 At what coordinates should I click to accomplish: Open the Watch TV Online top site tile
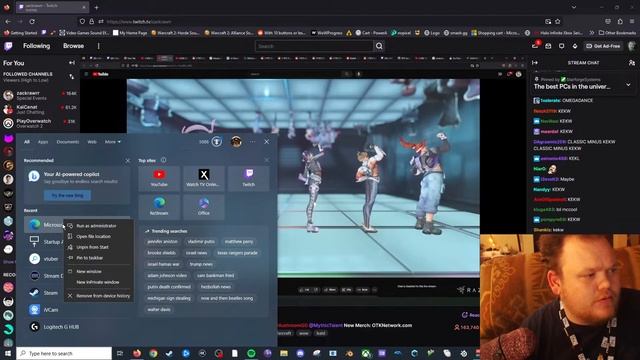coord(204,178)
